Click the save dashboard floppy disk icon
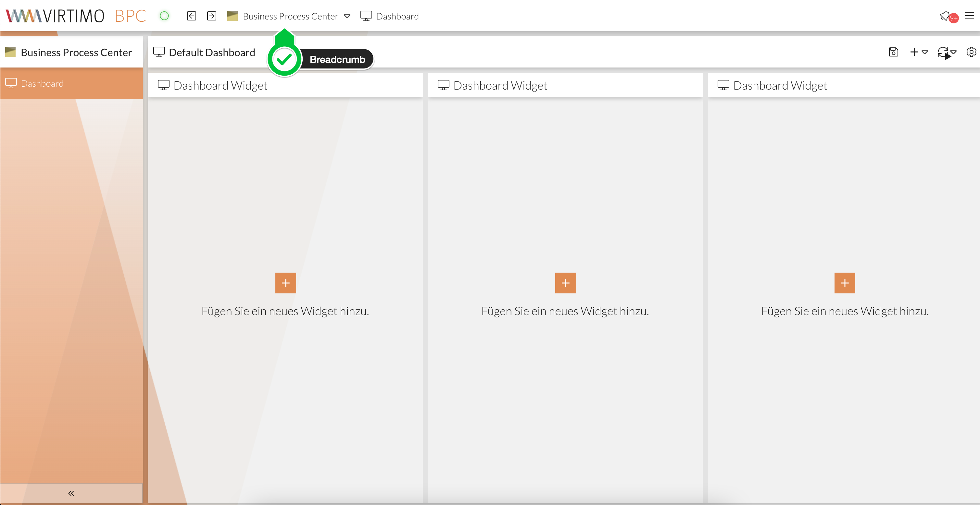980x505 pixels. [x=893, y=52]
